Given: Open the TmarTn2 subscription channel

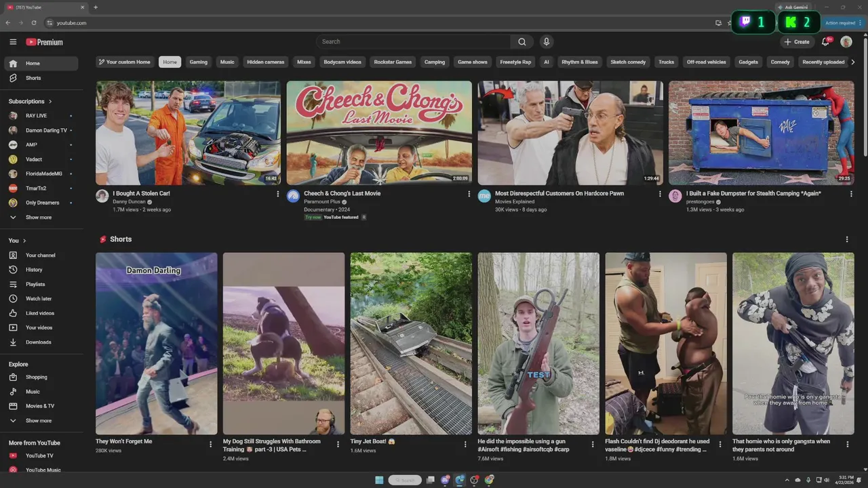Looking at the screenshot, I should [x=42, y=188].
